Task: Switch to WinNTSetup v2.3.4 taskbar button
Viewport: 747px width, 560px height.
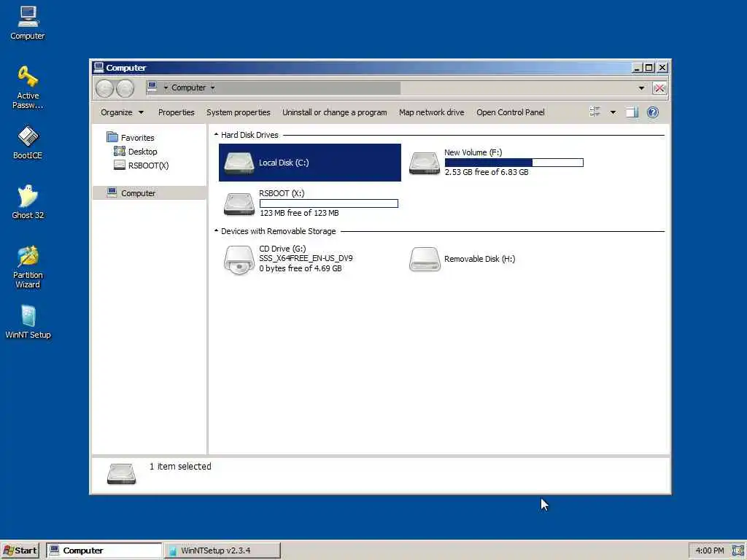Action: pyautogui.click(x=222, y=551)
